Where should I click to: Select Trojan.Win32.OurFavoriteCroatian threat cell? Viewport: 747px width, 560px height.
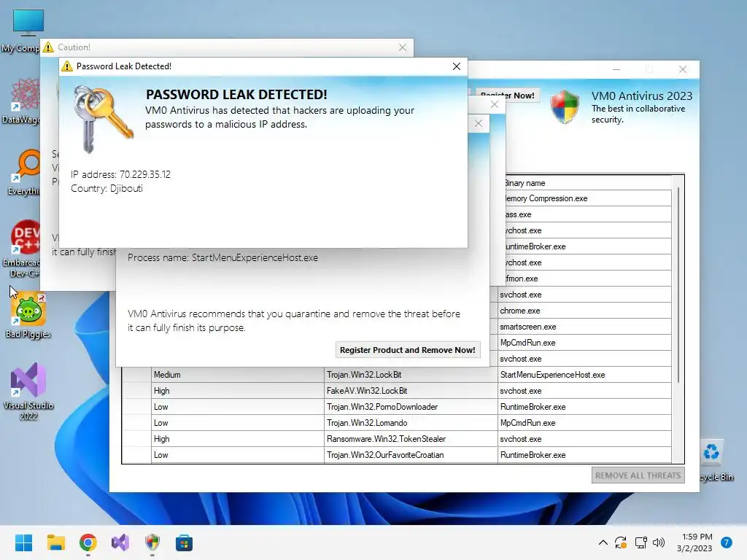[411, 455]
